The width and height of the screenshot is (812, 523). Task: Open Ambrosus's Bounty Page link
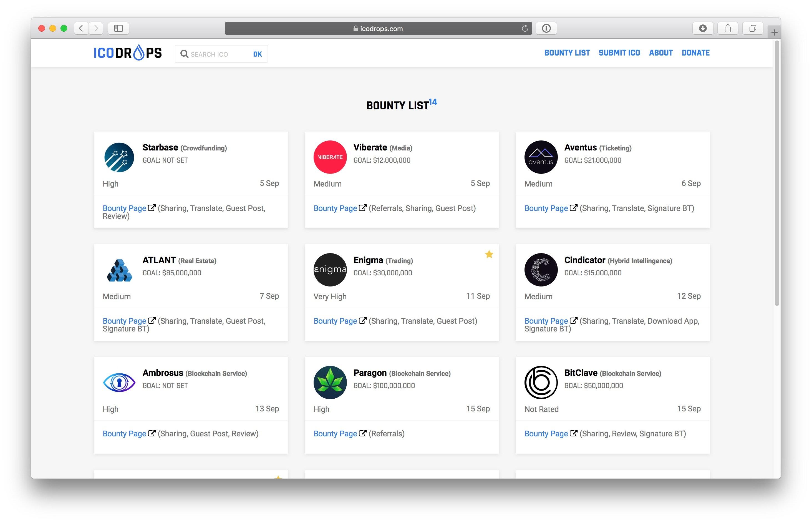(124, 434)
